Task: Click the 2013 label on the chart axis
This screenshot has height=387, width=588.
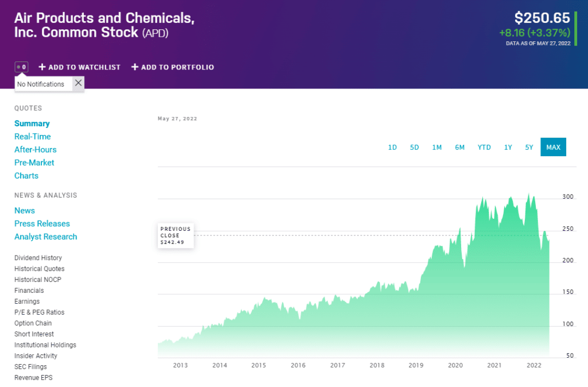Action: pyautogui.click(x=180, y=365)
